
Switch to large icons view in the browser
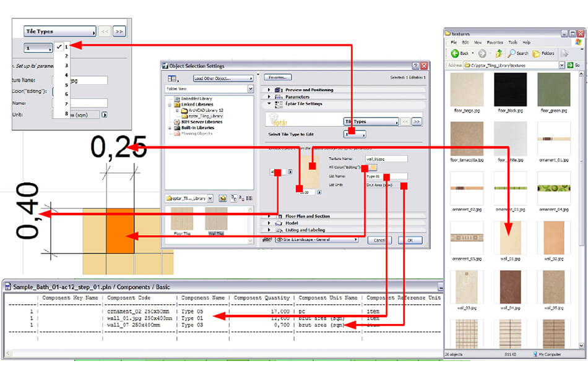tap(233, 198)
